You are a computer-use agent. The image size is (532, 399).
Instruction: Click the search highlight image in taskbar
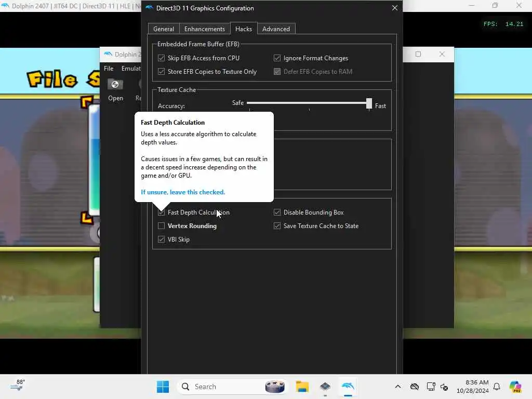click(275, 387)
